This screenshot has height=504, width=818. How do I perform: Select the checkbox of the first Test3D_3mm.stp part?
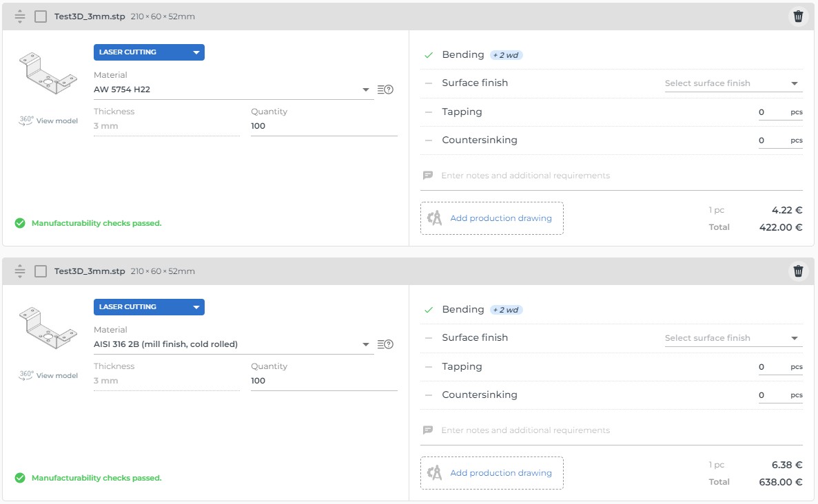pyautogui.click(x=40, y=16)
